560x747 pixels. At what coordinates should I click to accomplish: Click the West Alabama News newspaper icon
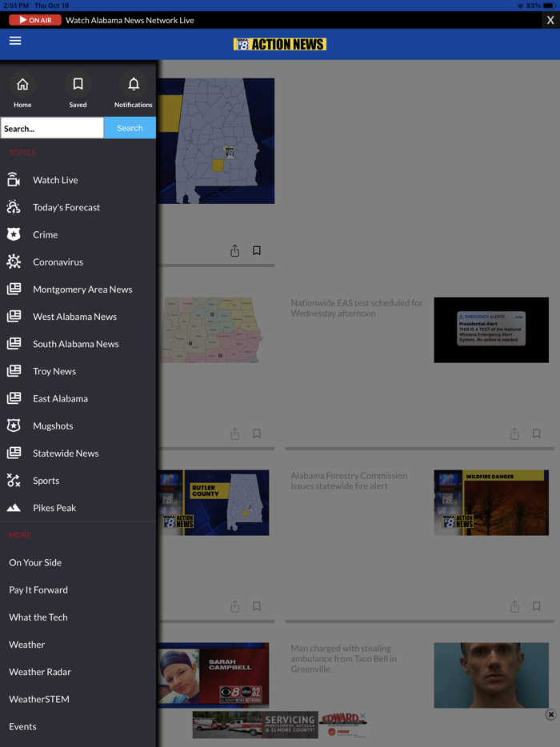click(14, 317)
